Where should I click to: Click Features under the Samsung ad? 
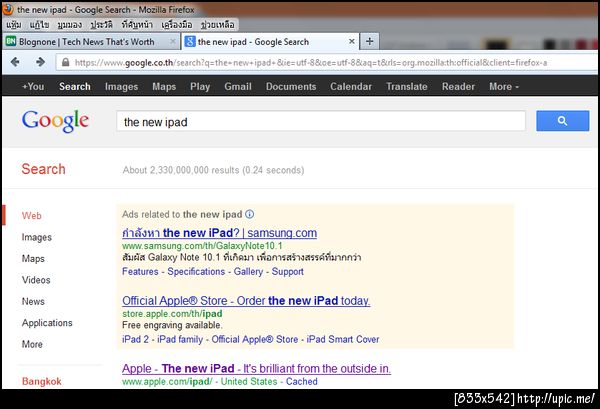[140, 271]
